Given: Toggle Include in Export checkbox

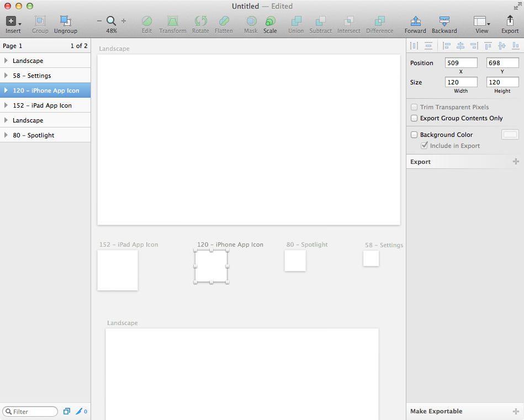Looking at the screenshot, I should 424,145.
